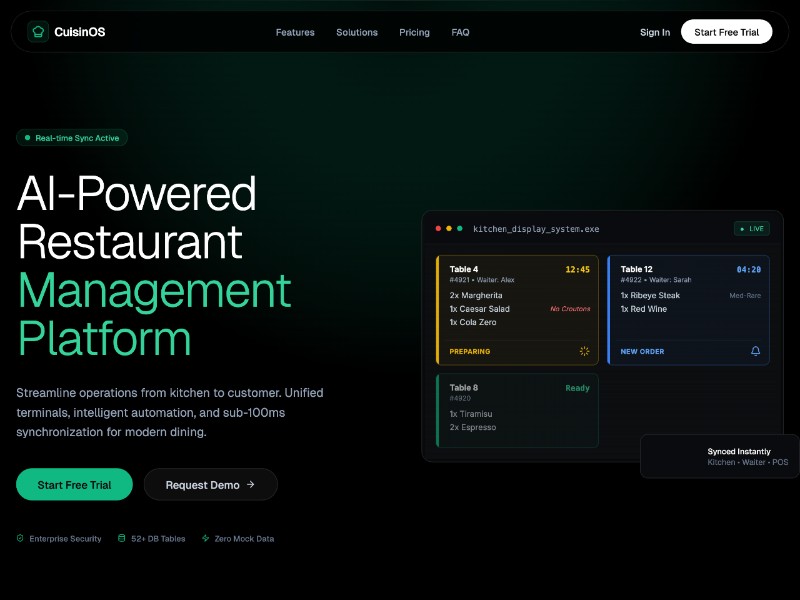
Task: Click the CuisinOS chef hat logo icon
Action: [x=38, y=32]
